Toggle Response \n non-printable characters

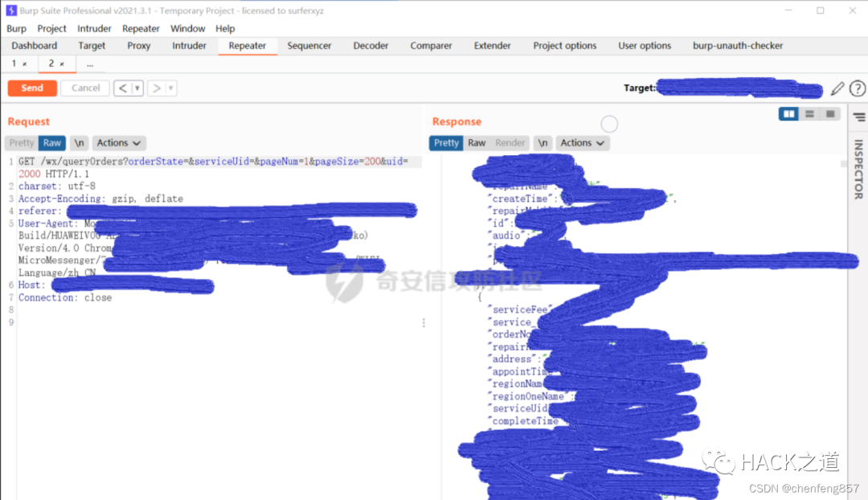[x=543, y=143]
